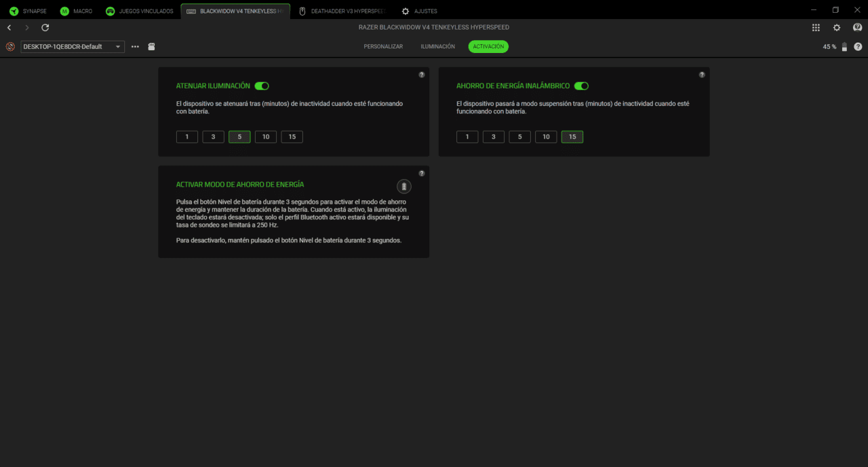Viewport: 868px width, 467px height.
Task: Click the Synapse logo icon in tab bar
Action: click(14, 11)
